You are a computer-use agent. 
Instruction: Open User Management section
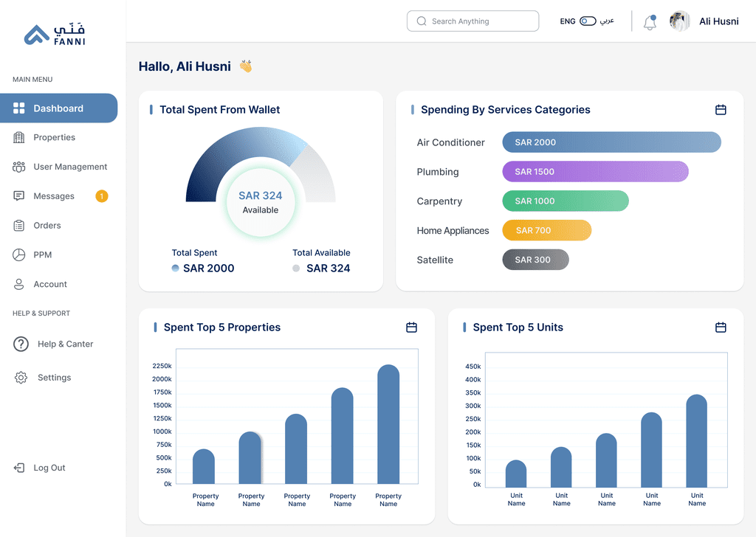[70, 167]
